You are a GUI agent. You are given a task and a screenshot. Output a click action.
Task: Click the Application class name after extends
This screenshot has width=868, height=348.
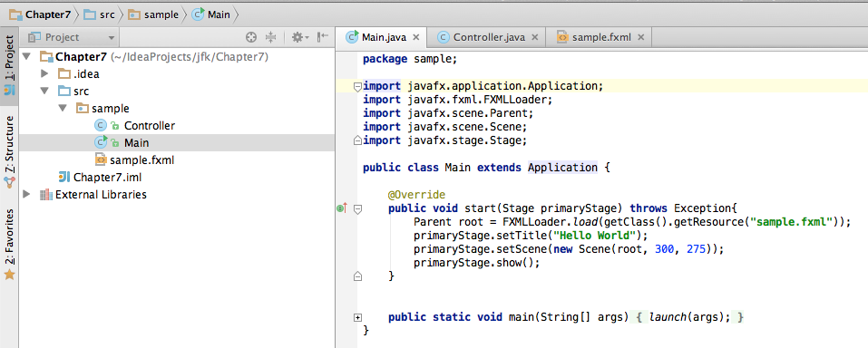[562, 168]
